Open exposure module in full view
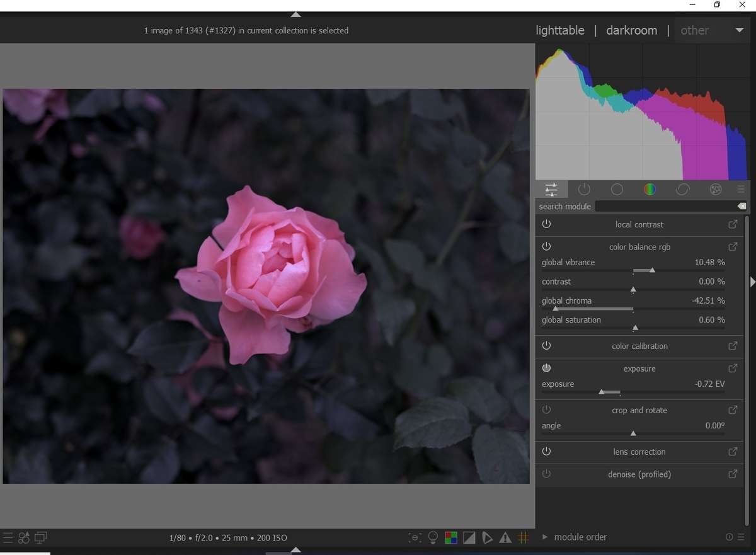Image resolution: width=756 pixels, height=555 pixels. click(733, 369)
